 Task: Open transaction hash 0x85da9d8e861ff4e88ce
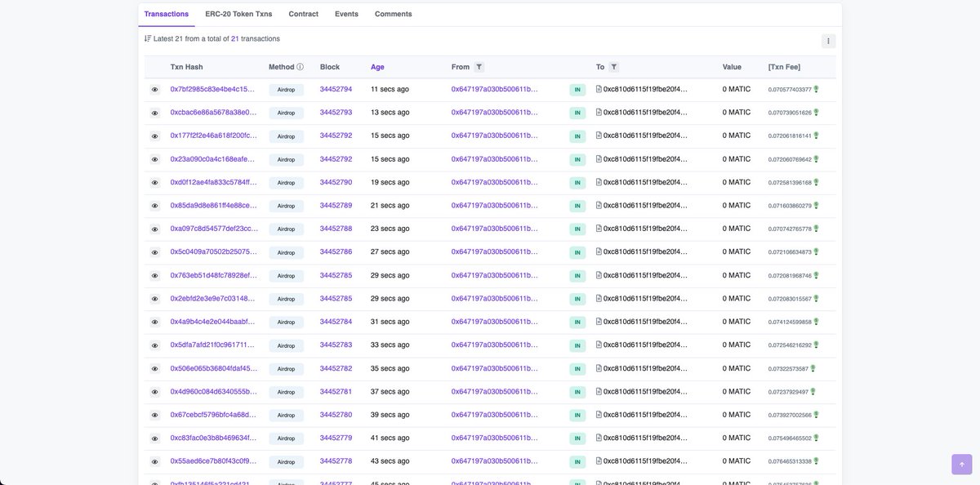[213, 205]
